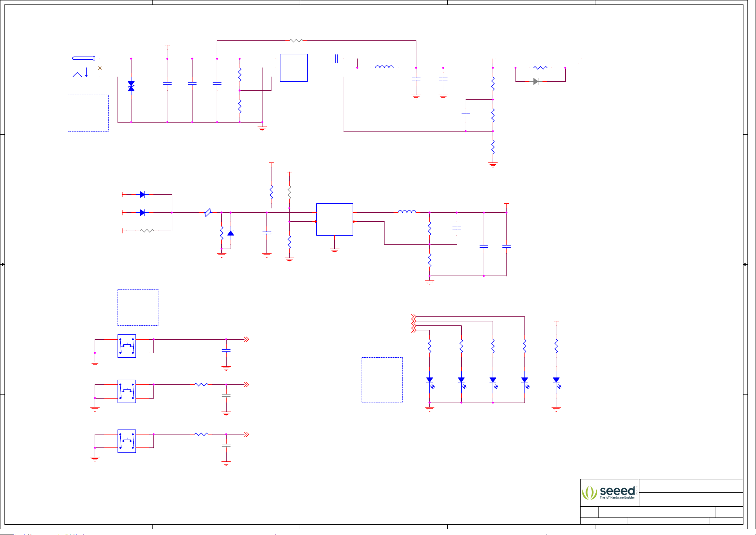Screen dimensions: 756x535
Task: Select the dashed note box left of the LEDs
Action: pyautogui.click(x=382, y=380)
